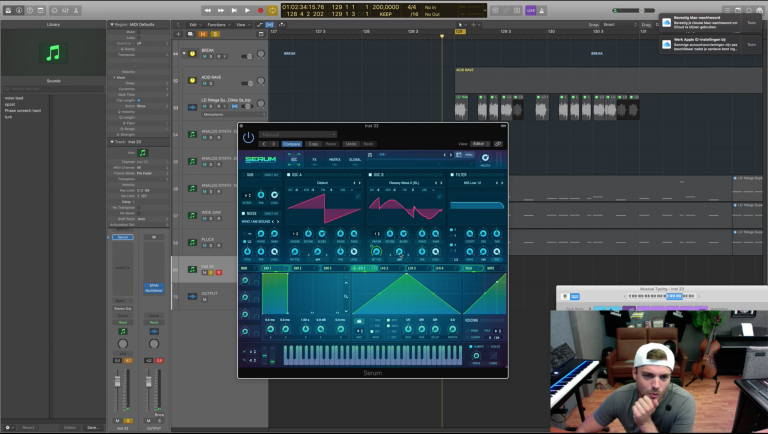Switch to Serum MATRIX tab
This screenshot has height=434, width=768.
tap(335, 160)
